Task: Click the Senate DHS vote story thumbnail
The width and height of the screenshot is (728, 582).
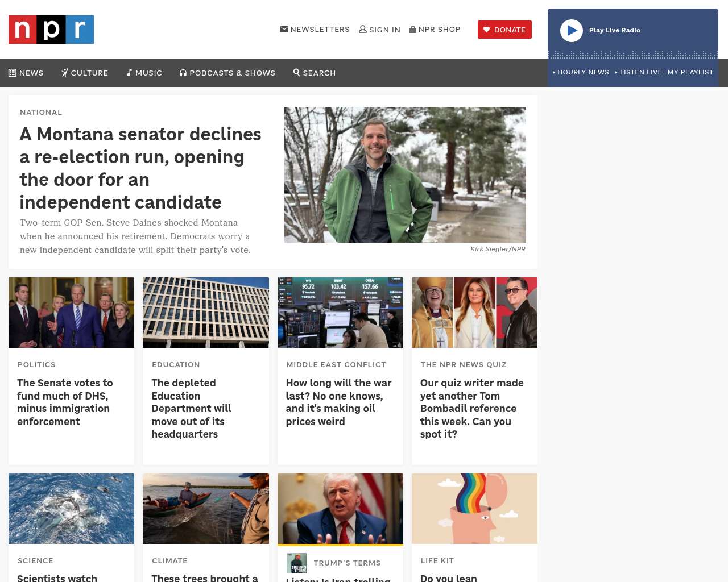Action: click(x=72, y=313)
